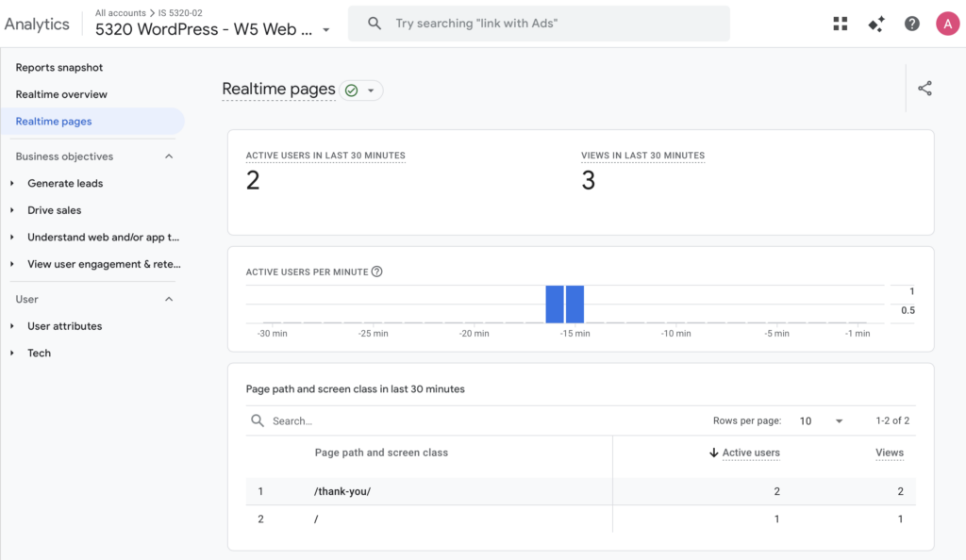Click the page path table search field
The image size is (966, 560).
(x=472, y=421)
